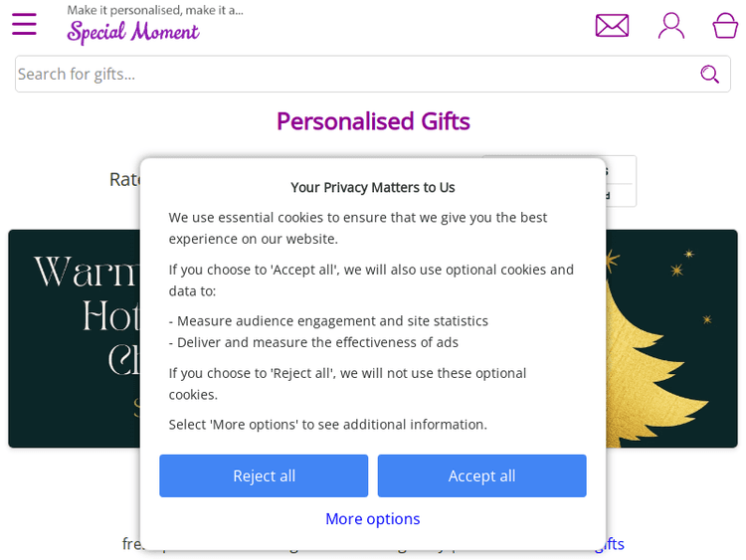The height and width of the screenshot is (560, 746).
Task: Click the 'Your Privacy Matters to Us' title
Action: pos(373,187)
